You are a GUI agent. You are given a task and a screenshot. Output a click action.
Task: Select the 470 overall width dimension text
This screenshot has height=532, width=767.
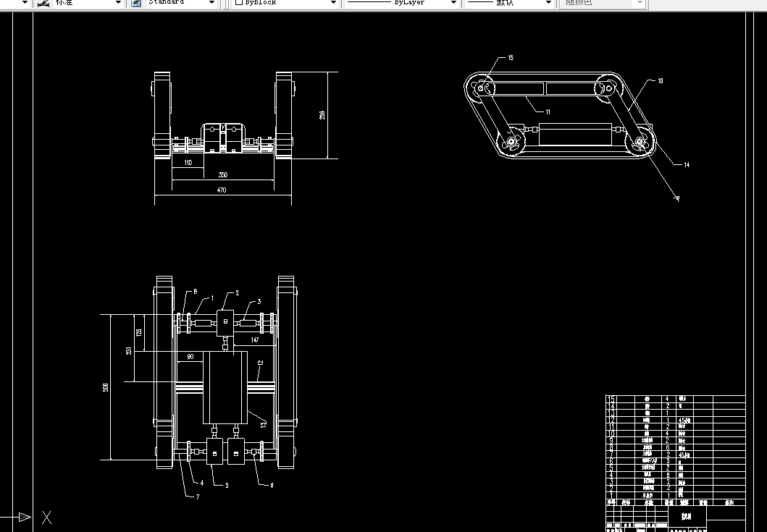222,190
